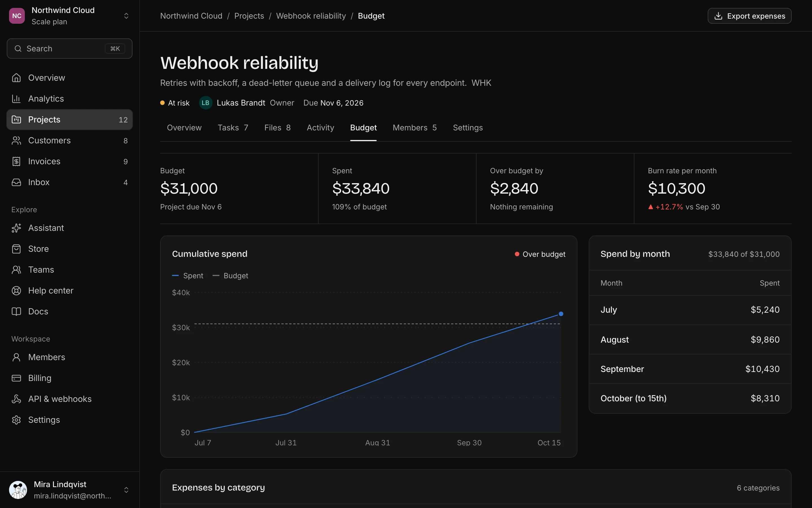
Task: Open workspace Settings gear icon
Action: coord(16,420)
